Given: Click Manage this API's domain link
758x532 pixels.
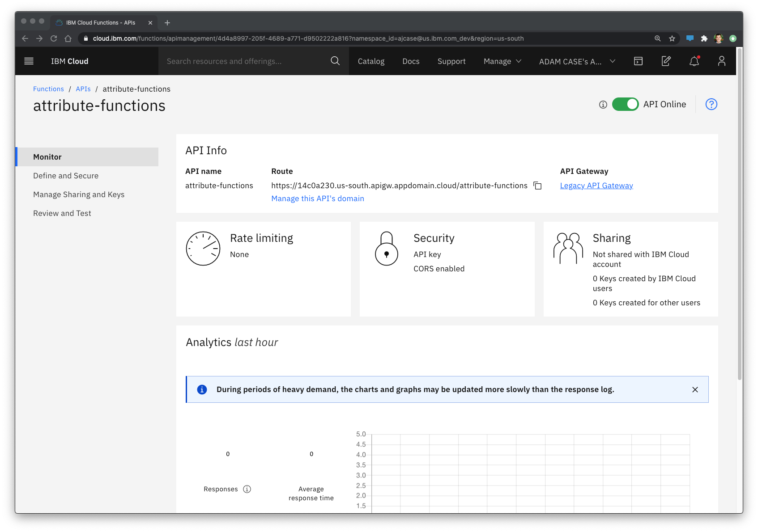Looking at the screenshot, I should pos(318,198).
